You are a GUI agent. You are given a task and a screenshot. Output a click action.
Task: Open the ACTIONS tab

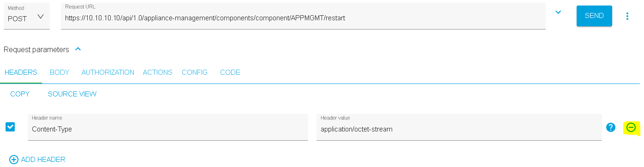pos(158,72)
